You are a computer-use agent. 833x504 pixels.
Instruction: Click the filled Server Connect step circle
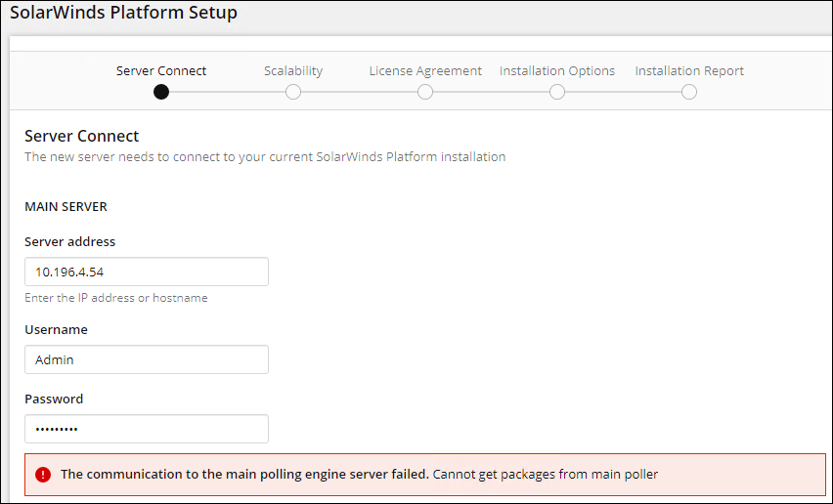tap(161, 92)
